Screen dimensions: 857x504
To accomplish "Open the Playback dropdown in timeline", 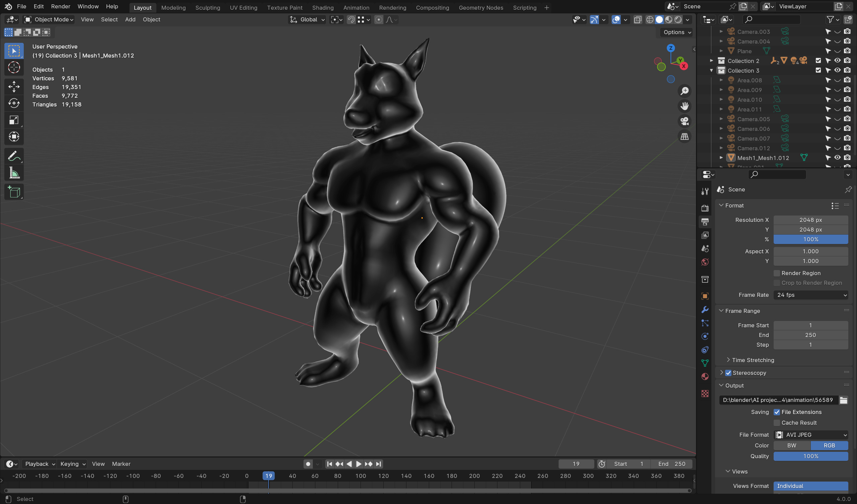I will coord(40,464).
